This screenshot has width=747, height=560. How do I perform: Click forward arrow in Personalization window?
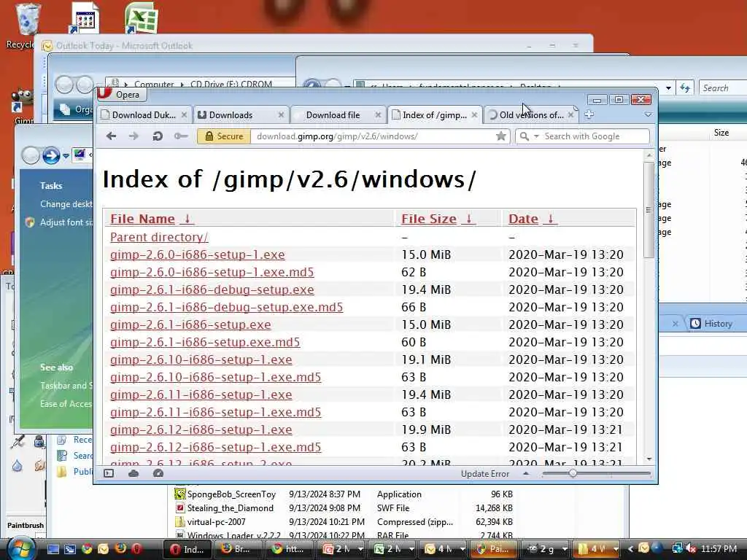pyautogui.click(x=50, y=156)
